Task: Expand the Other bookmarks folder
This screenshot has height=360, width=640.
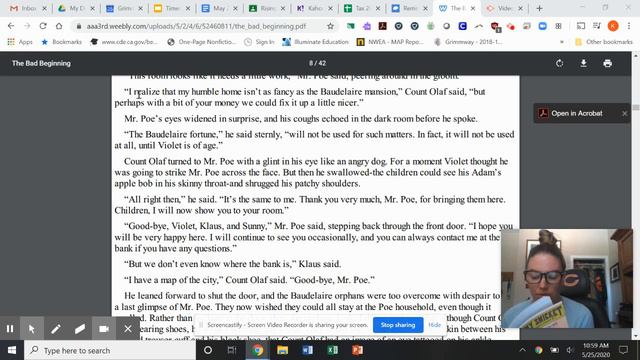Action: coord(603,42)
